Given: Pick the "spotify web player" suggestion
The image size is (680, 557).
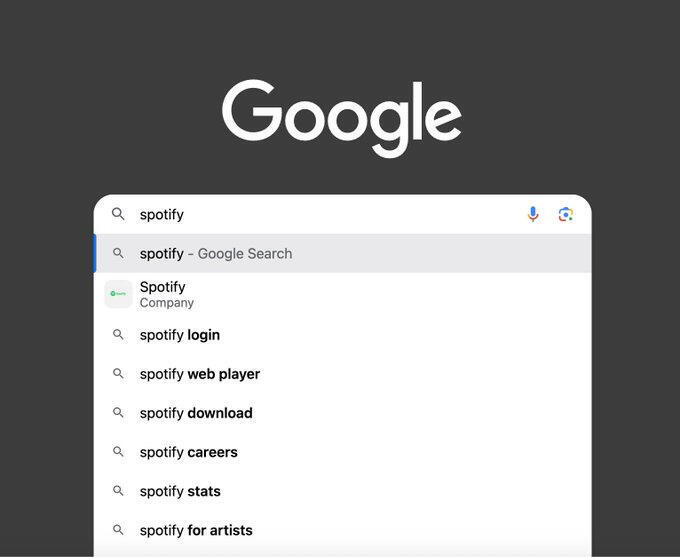Looking at the screenshot, I should (x=200, y=374).
